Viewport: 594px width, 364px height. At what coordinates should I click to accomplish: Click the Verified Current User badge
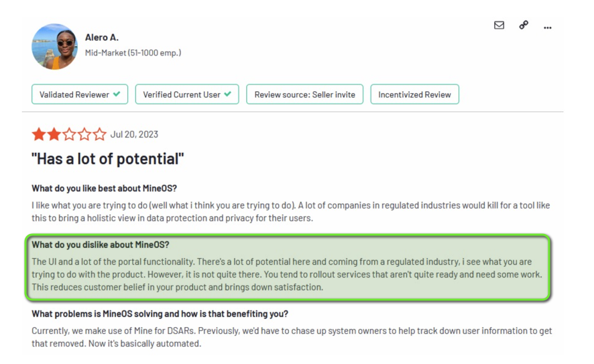pyautogui.click(x=187, y=95)
